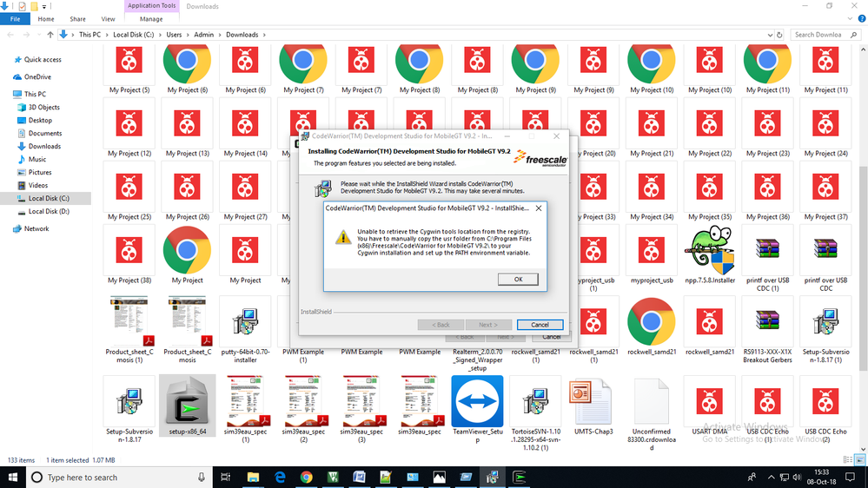The width and height of the screenshot is (868, 488).
Task: Open Task View on the taskbar
Action: (x=225, y=477)
